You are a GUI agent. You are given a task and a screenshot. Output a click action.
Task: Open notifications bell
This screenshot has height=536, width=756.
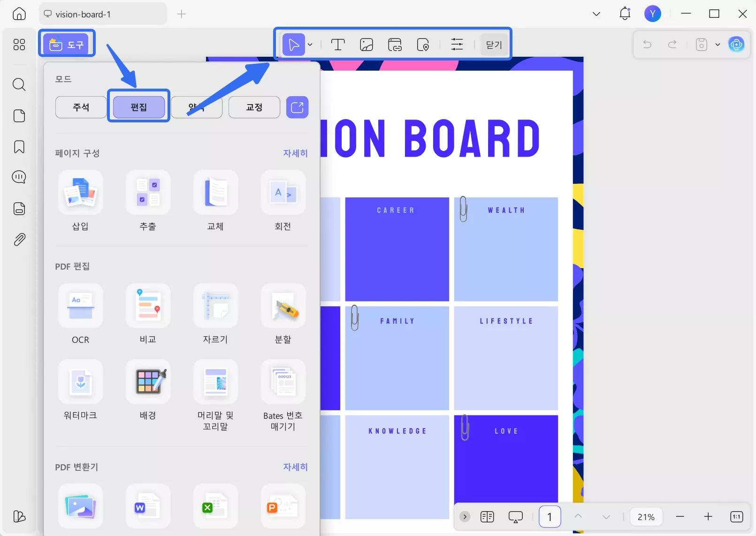pos(625,14)
